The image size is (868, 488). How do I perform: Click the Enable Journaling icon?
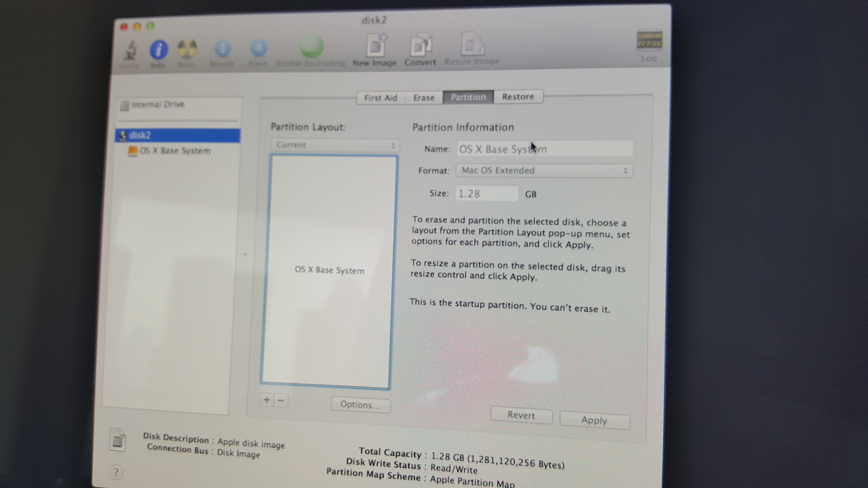pos(311,46)
